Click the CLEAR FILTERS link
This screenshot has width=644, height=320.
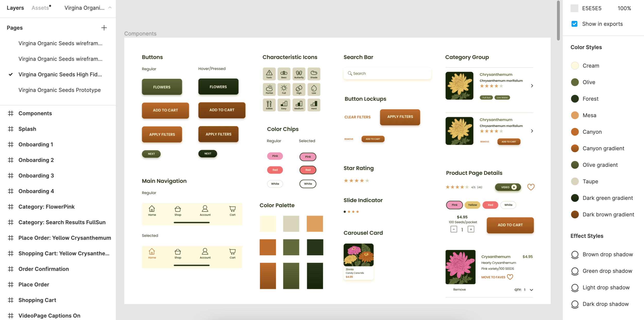pos(357,117)
